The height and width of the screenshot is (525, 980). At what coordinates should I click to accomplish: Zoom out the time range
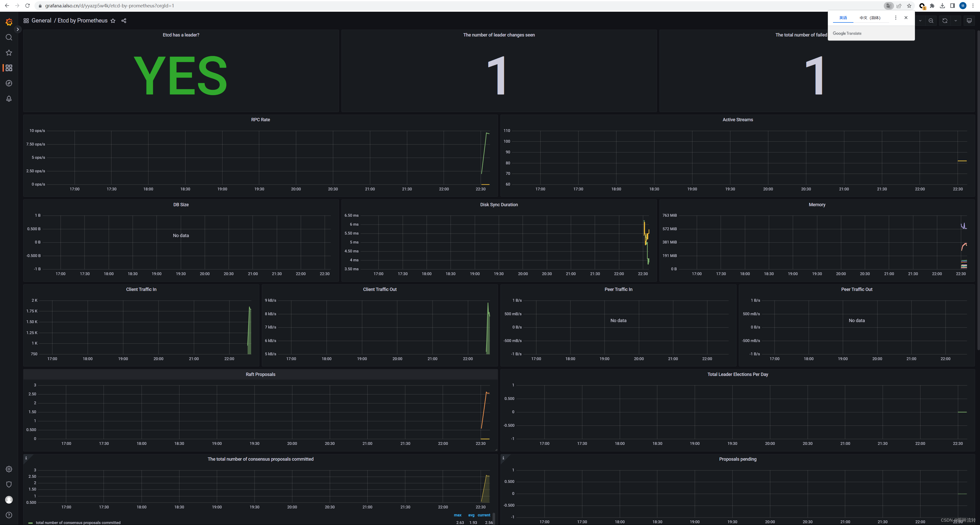coord(931,21)
